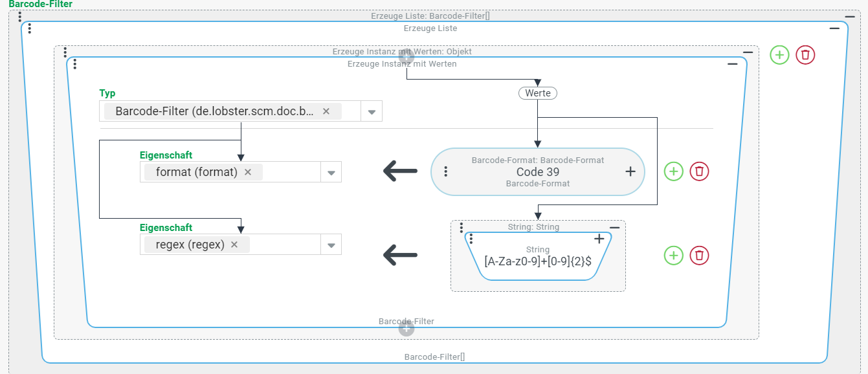868x374 pixels.
Task: Delete the format property row
Action: point(699,171)
